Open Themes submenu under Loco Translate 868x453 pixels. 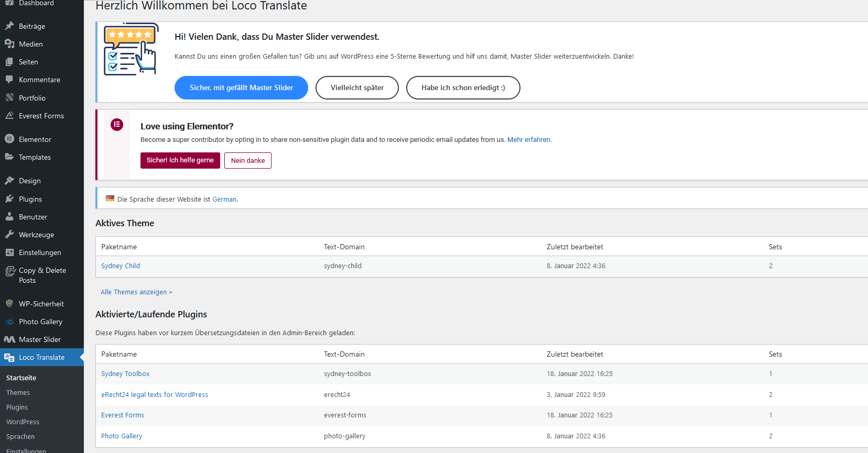click(x=18, y=392)
